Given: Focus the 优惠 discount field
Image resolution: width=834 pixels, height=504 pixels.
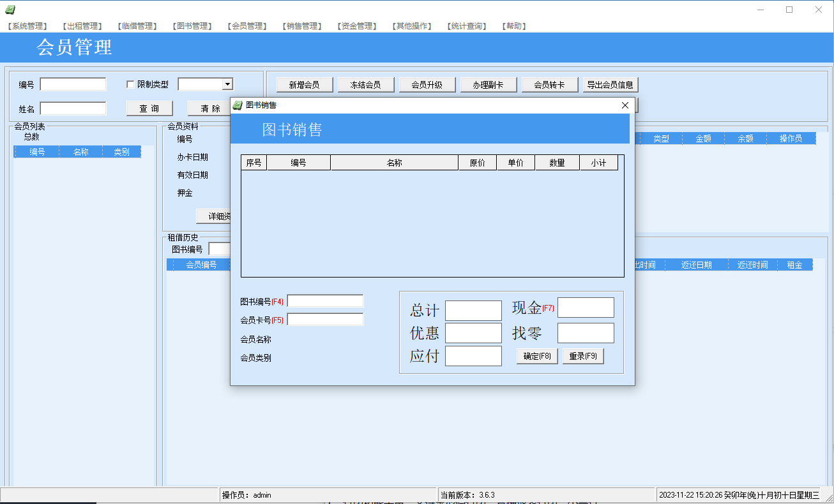Looking at the screenshot, I should coord(473,333).
